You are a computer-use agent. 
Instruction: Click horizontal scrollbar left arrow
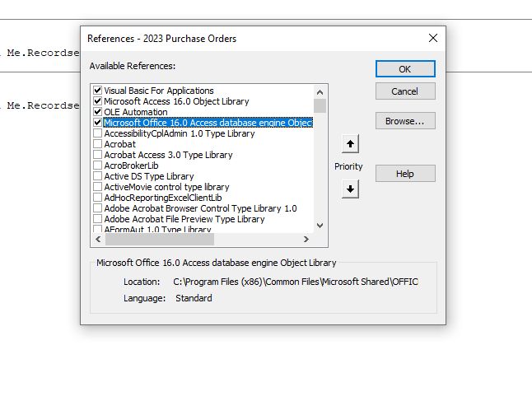coord(98,240)
